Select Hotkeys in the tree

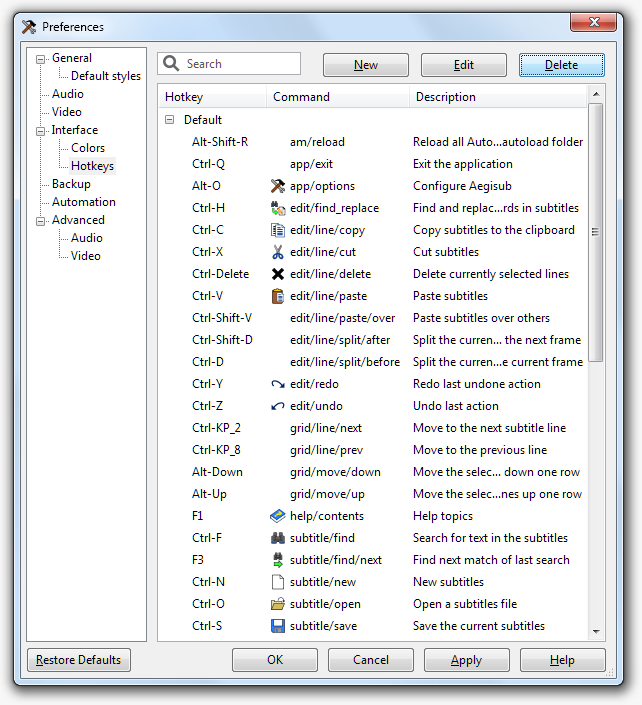tap(92, 165)
